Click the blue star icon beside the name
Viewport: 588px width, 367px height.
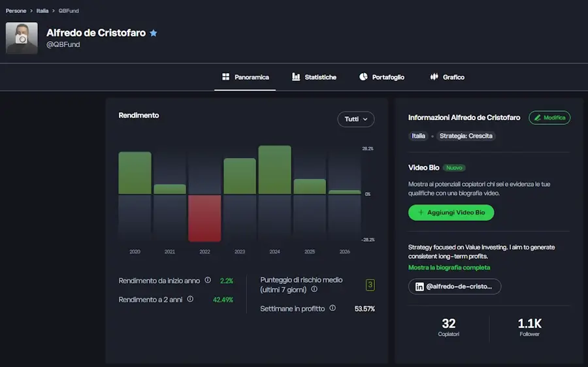click(154, 33)
